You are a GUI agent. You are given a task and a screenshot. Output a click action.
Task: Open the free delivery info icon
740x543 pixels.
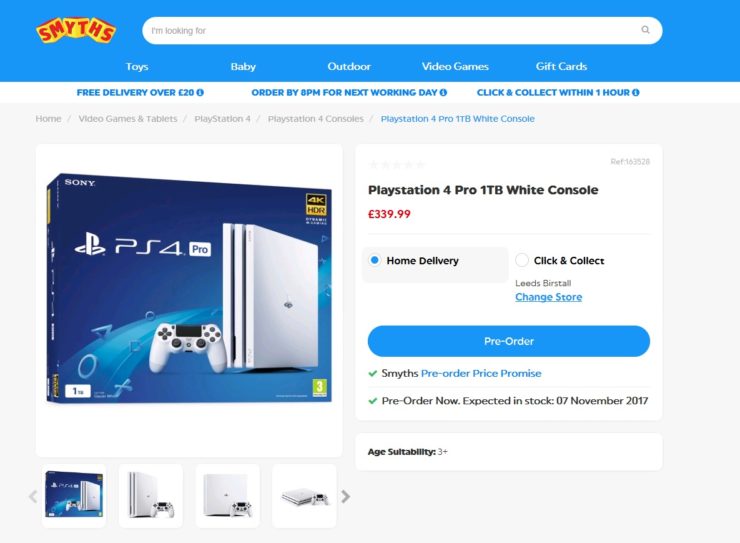[200, 92]
